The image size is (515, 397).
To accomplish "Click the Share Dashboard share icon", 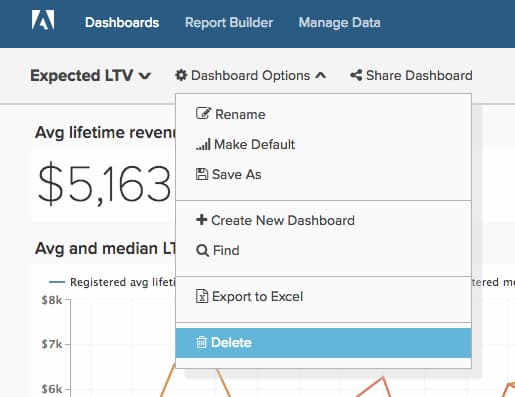I will point(356,75).
